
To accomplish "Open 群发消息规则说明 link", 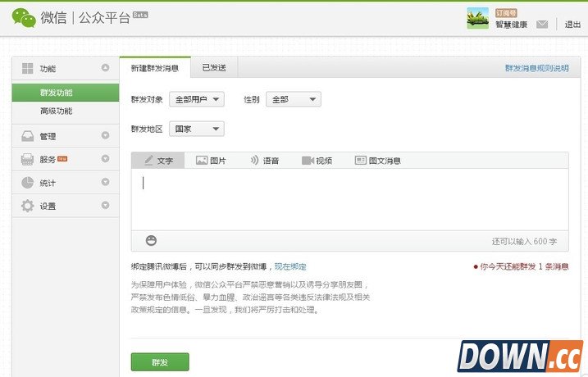I will [536, 68].
